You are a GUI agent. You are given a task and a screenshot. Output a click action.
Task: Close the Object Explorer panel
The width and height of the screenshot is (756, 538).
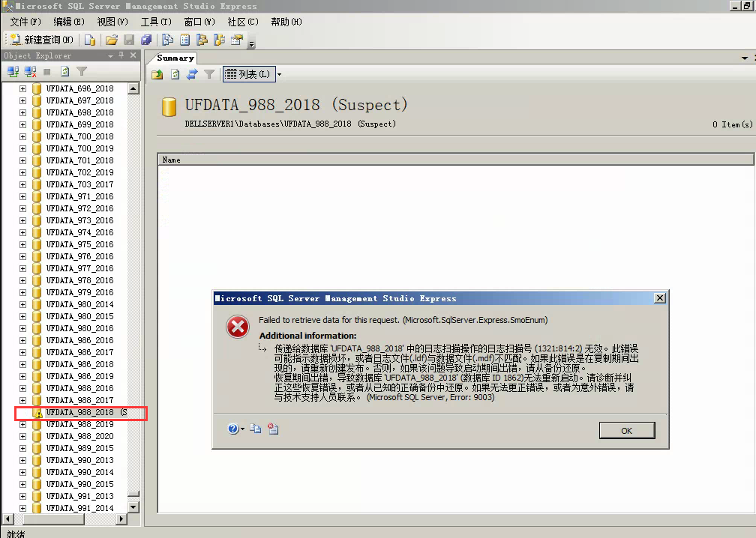(133, 55)
